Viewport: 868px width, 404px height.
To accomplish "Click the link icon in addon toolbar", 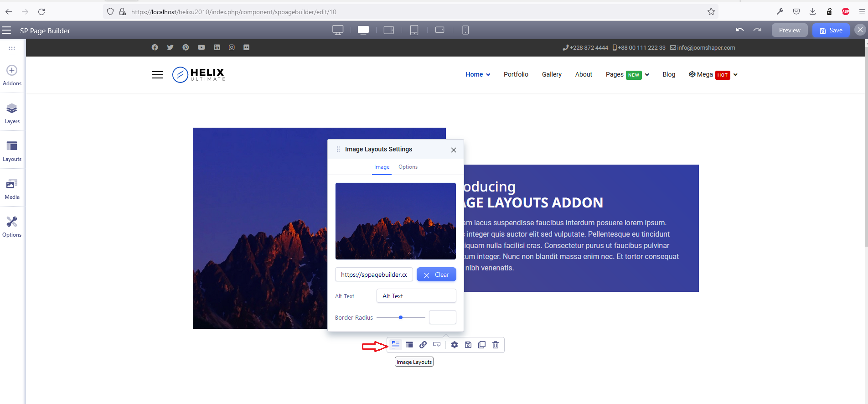I will [x=423, y=345].
